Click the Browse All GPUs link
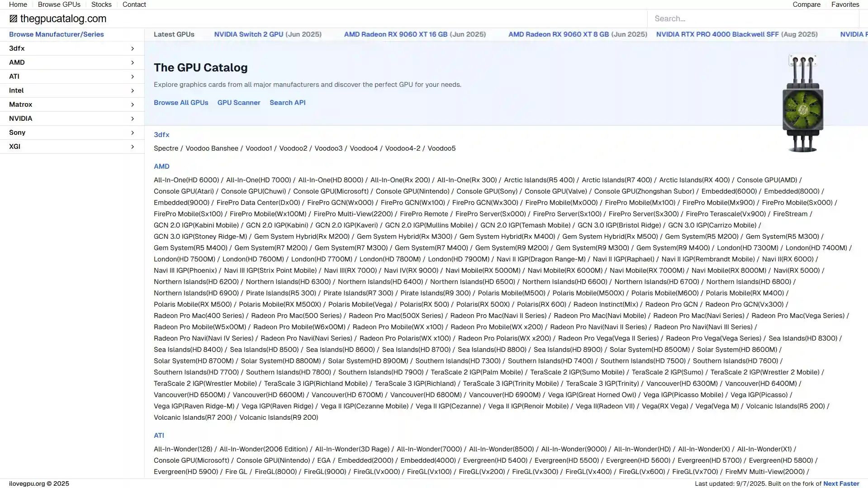This screenshot has width=868, height=488. (x=181, y=103)
